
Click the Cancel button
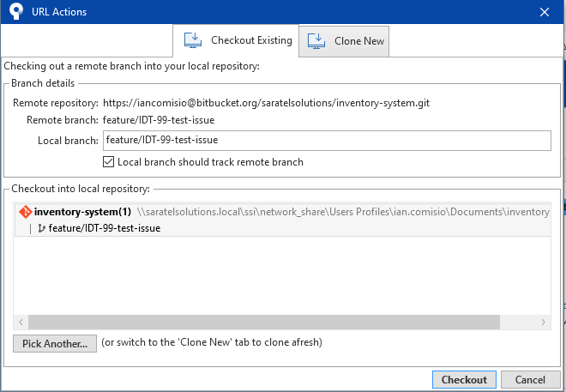click(x=530, y=380)
